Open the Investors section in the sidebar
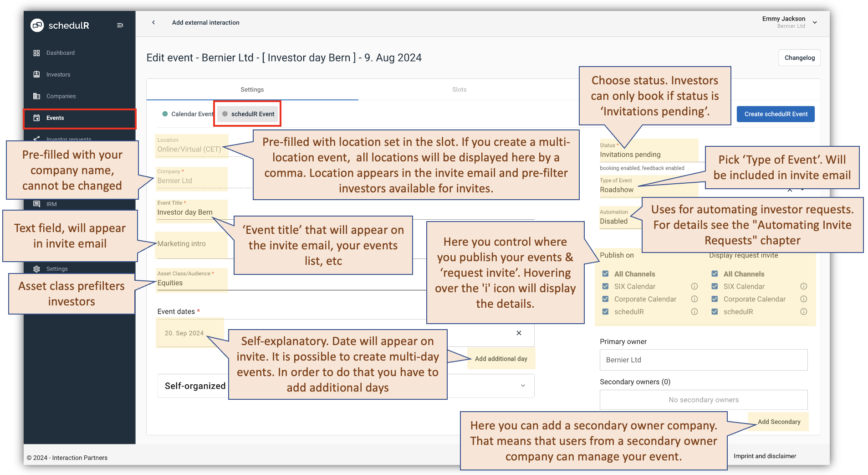868x475 pixels. [58, 74]
